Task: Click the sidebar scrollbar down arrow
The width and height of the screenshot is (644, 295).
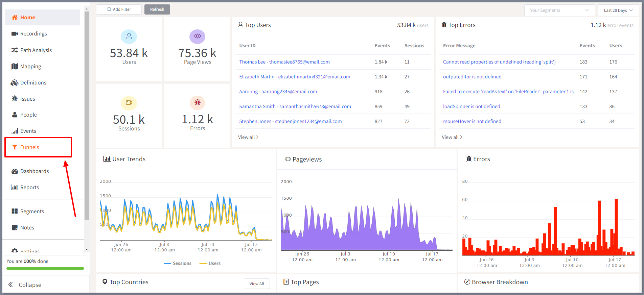Action: pyautogui.click(x=87, y=249)
